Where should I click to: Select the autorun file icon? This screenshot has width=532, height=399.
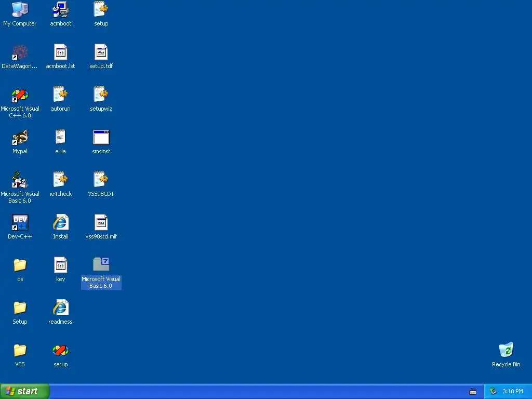[61, 95]
